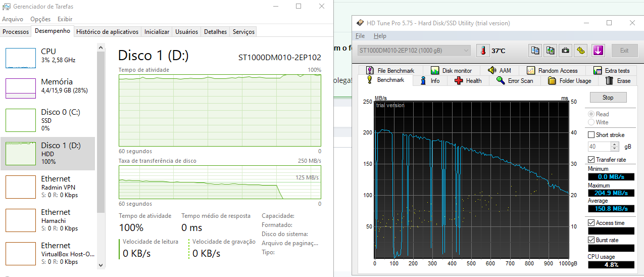Click the thermometer temperature icon in HD Tune
Image resolution: width=644 pixels, height=277 pixels.
[483, 51]
